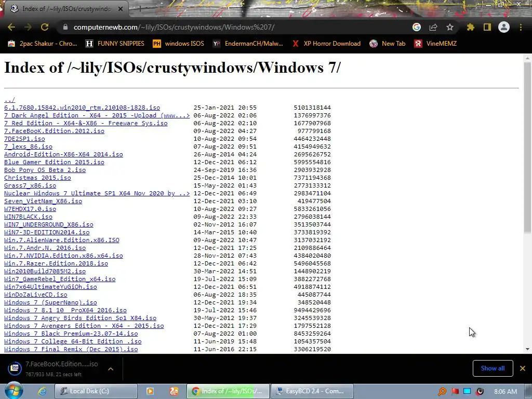Open the Windows Start button
The height and width of the screenshot is (399, 532).
pos(13,391)
